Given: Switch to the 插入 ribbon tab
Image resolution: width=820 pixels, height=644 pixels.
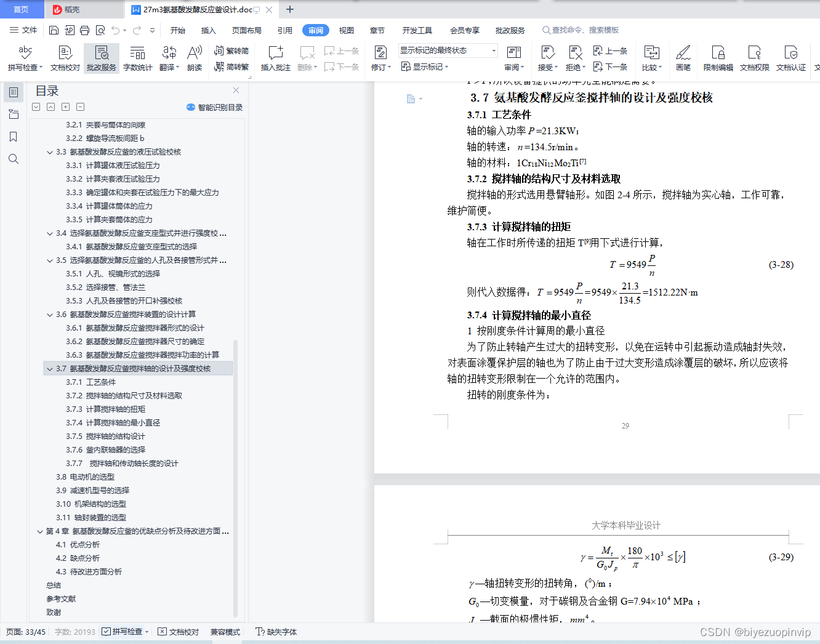Looking at the screenshot, I should (x=209, y=30).
